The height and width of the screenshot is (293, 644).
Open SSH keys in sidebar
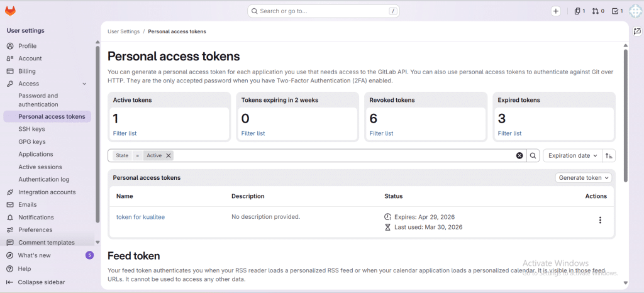pyautogui.click(x=31, y=129)
